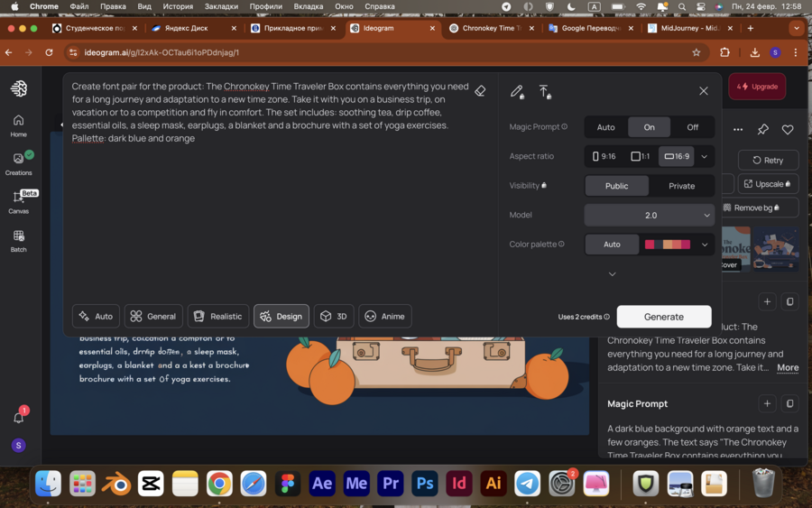Open the notifications bell
Image resolution: width=812 pixels, height=508 pixels.
(19, 418)
